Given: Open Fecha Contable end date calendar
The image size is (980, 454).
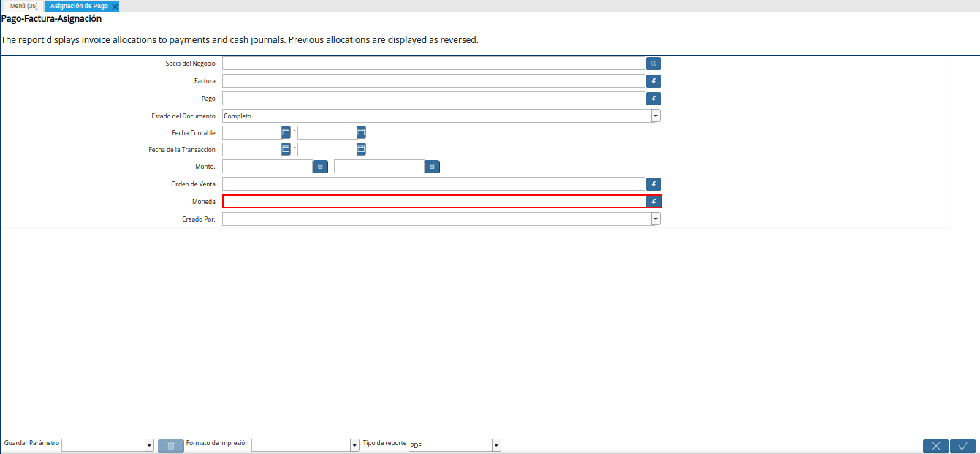Looking at the screenshot, I should (x=361, y=132).
